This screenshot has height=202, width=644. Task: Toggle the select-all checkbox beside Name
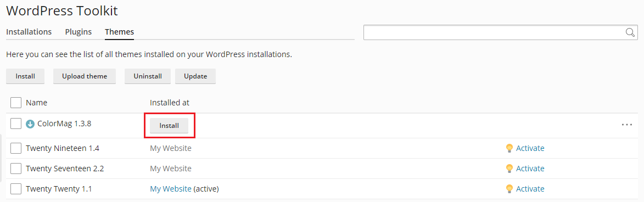click(15, 103)
